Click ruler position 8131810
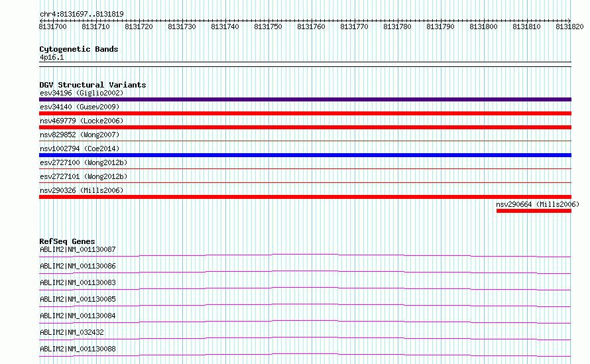Image resolution: width=590 pixels, height=364 pixels. (526, 27)
